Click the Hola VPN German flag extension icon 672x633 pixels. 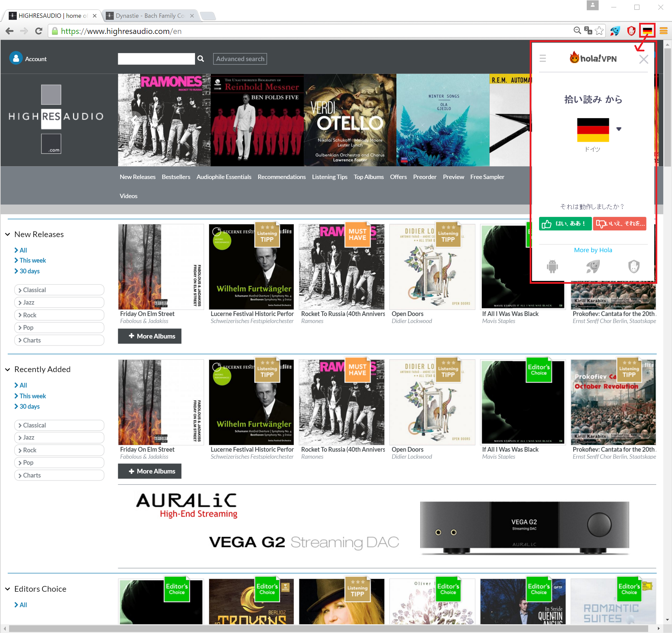(x=647, y=31)
